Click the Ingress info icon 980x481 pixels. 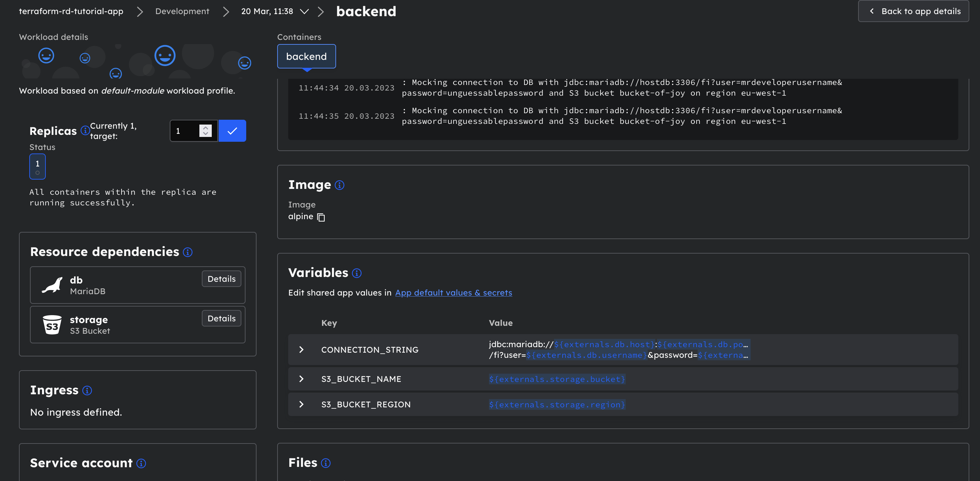87,391
